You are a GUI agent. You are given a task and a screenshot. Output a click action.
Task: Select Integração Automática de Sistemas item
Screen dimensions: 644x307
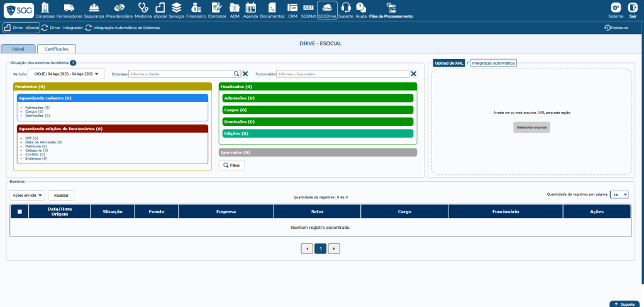[123, 28]
